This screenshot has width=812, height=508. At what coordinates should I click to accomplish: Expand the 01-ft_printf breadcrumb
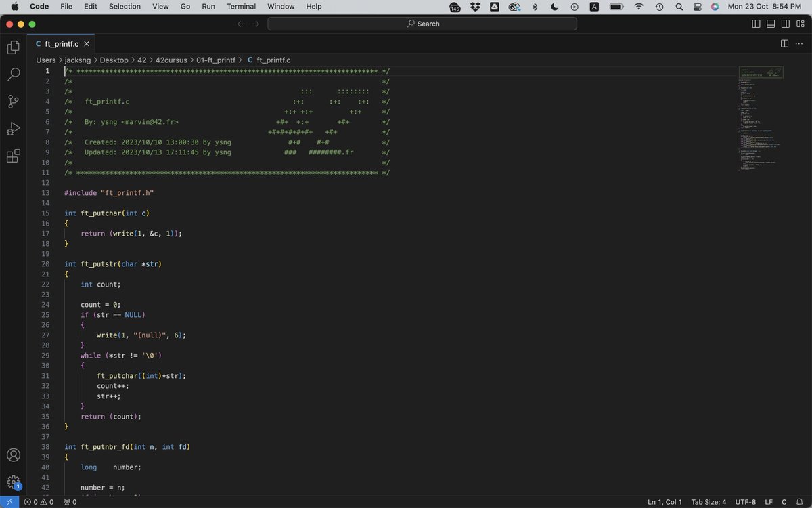pos(216,60)
